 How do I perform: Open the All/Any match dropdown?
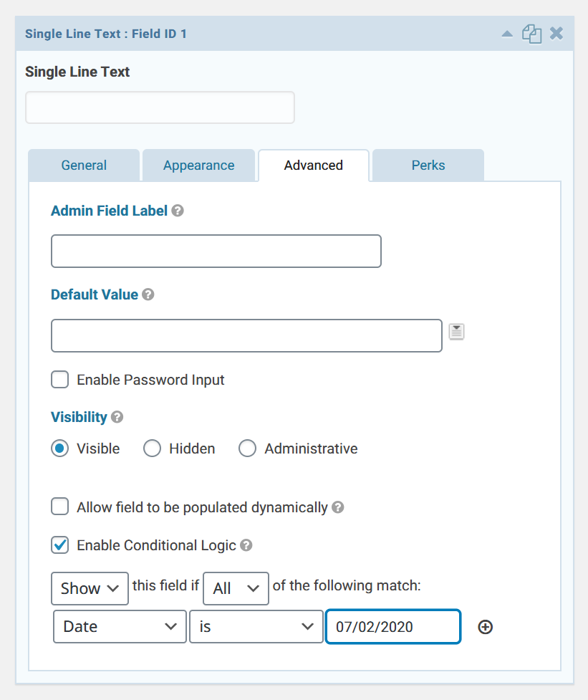(236, 588)
